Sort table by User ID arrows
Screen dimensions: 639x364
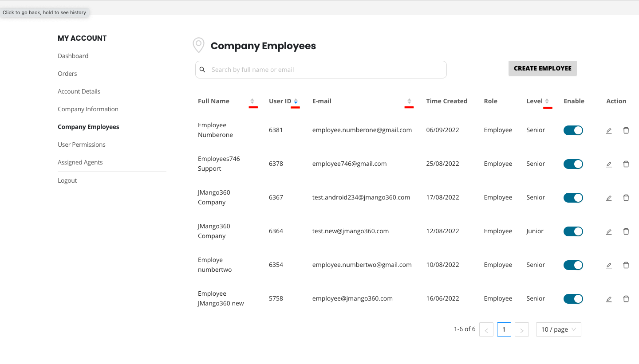click(296, 101)
